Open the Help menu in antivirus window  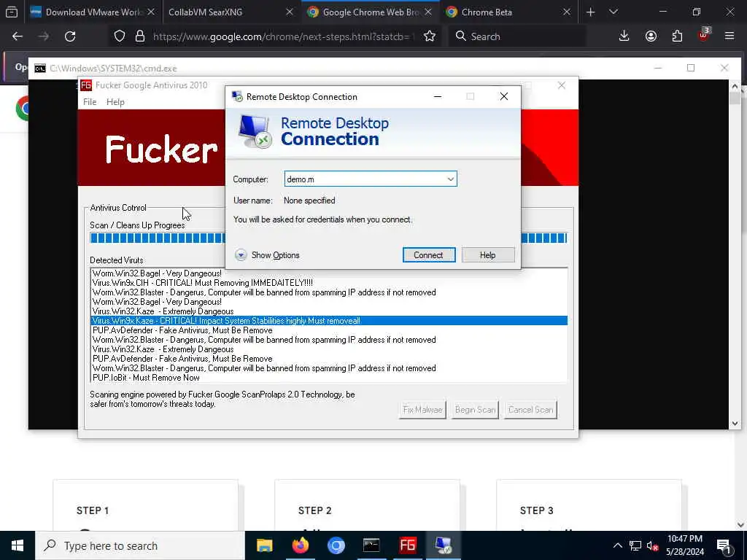click(115, 102)
